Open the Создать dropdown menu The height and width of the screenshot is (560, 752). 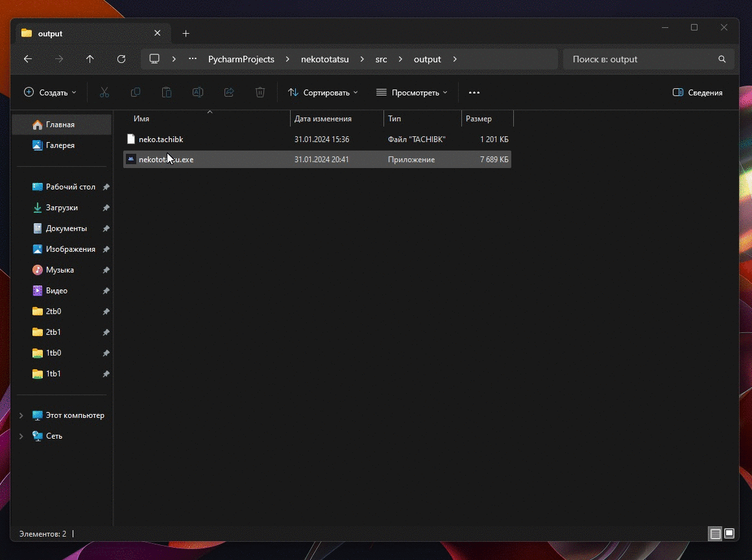pos(50,93)
